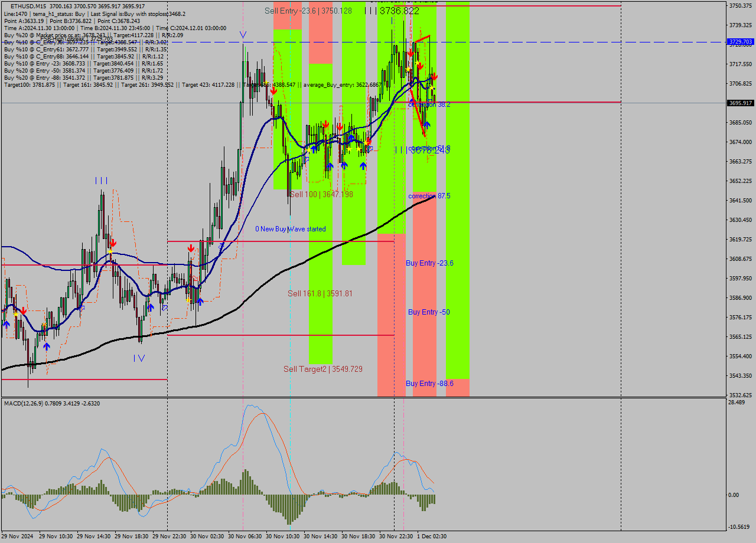Click the '29 Nov 18:30' time label
This screenshot has width=756, height=543.
click(x=131, y=537)
